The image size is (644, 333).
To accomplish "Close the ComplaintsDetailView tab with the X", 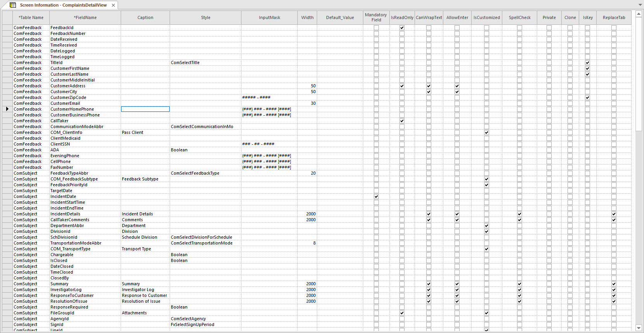I will coord(113,5).
